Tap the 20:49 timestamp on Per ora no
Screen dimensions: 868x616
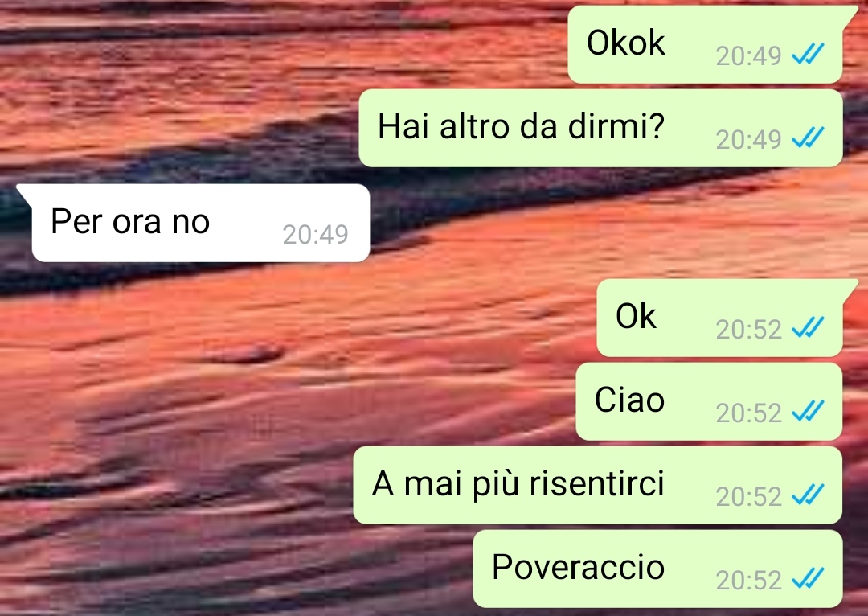316,234
